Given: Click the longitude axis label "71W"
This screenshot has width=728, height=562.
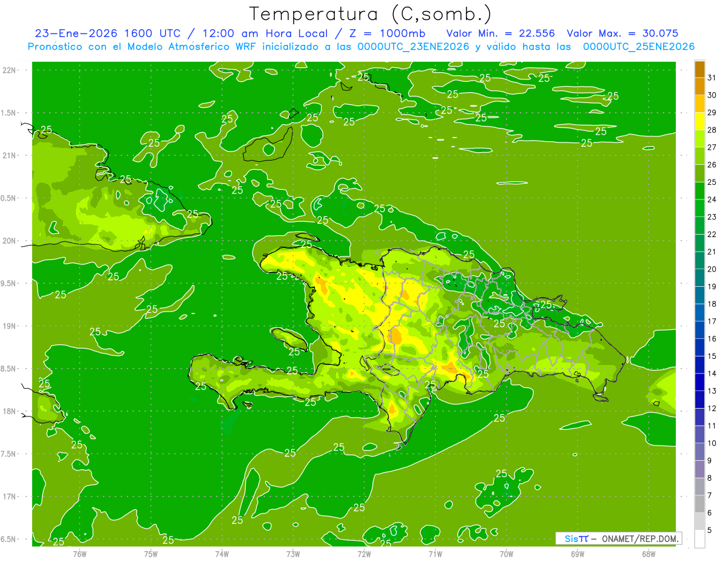Looking at the screenshot, I should pyautogui.click(x=435, y=554).
